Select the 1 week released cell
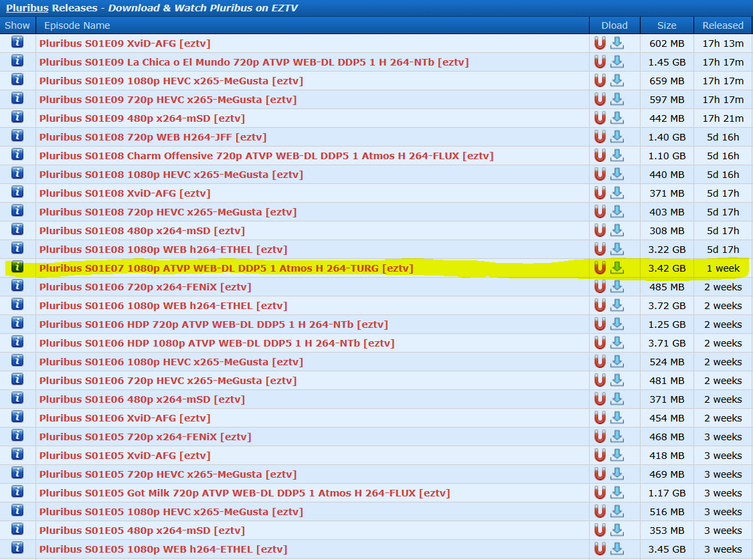Viewport: 753px width, 560px height. tap(723, 268)
